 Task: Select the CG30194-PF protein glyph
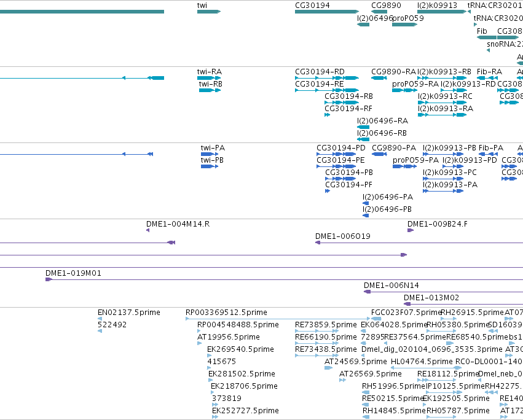coord(328,191)
